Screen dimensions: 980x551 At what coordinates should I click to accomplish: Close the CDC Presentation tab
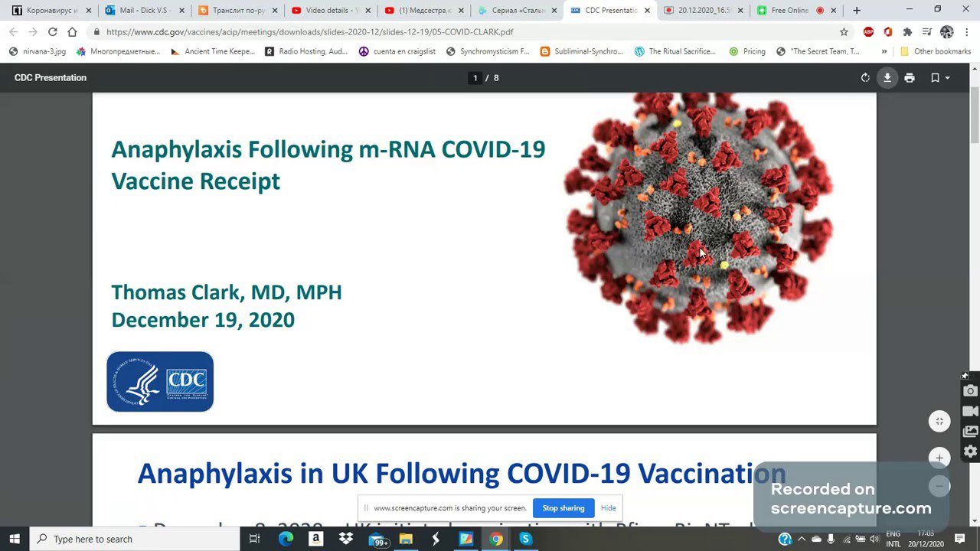(648, 11)
